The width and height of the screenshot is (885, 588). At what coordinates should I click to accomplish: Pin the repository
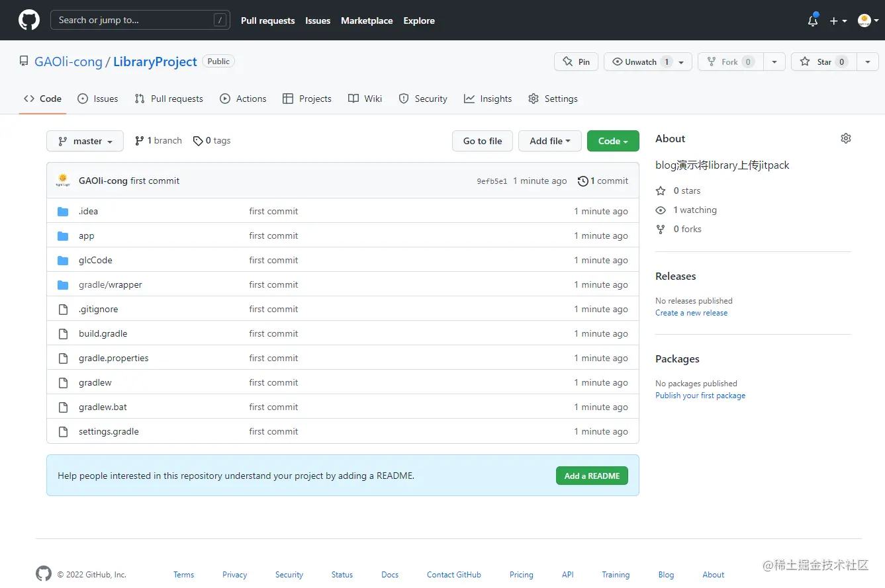tap(576, 62)
